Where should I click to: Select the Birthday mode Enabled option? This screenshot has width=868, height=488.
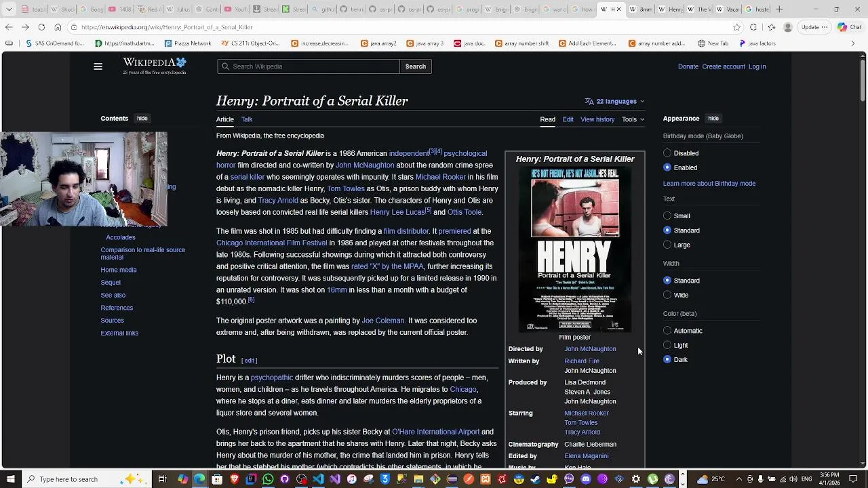[x=667, y=167]
